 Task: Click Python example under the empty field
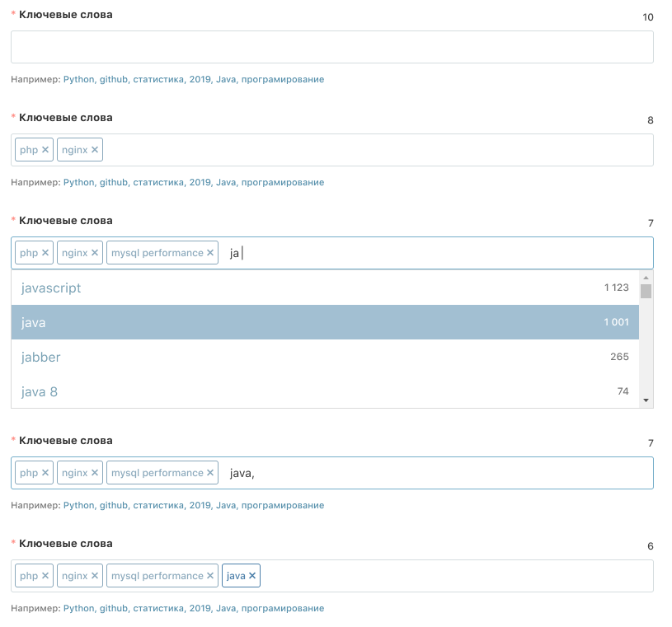click(78, 80)
